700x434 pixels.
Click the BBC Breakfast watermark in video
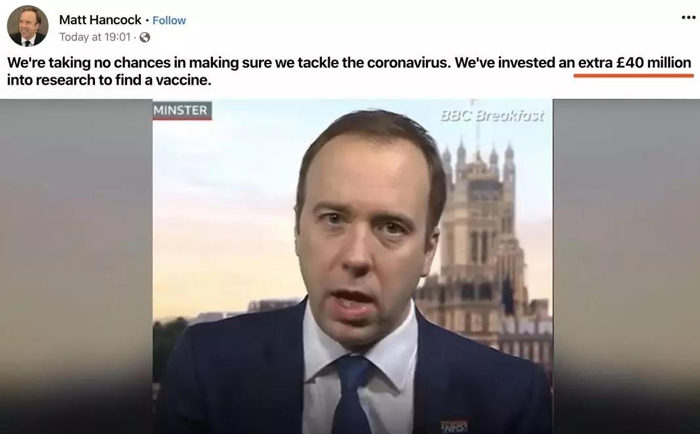(x=492, y=116)
